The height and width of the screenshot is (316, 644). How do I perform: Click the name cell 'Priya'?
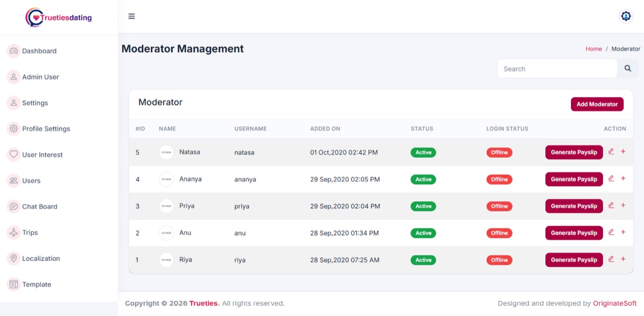click(x=187, y=206)
